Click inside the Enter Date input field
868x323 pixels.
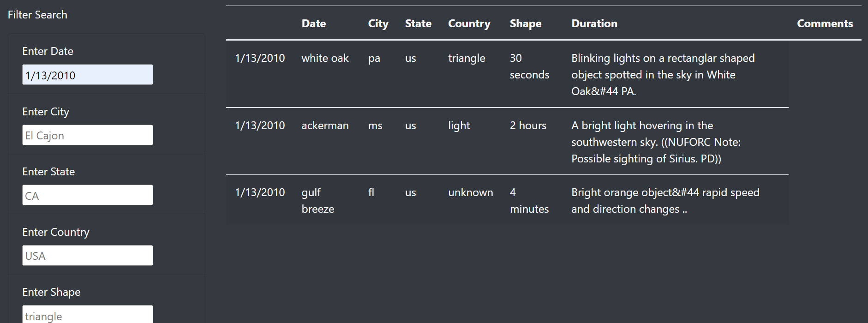87,74
